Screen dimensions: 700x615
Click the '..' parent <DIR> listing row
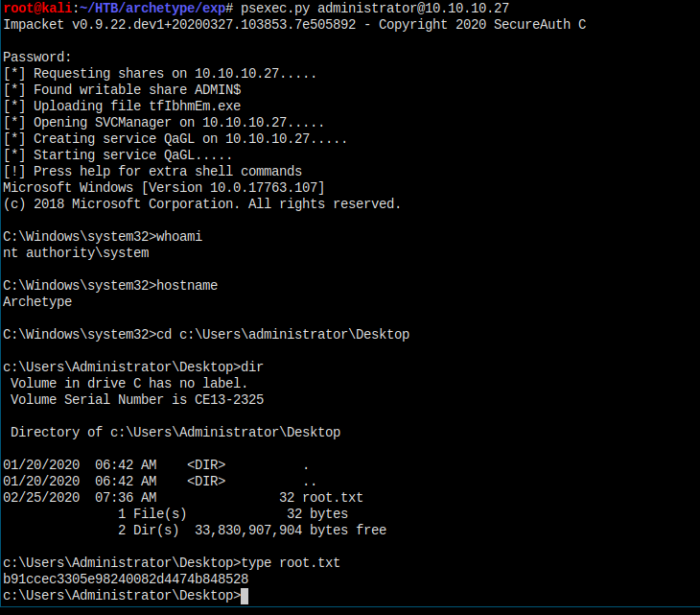(160, 482)
